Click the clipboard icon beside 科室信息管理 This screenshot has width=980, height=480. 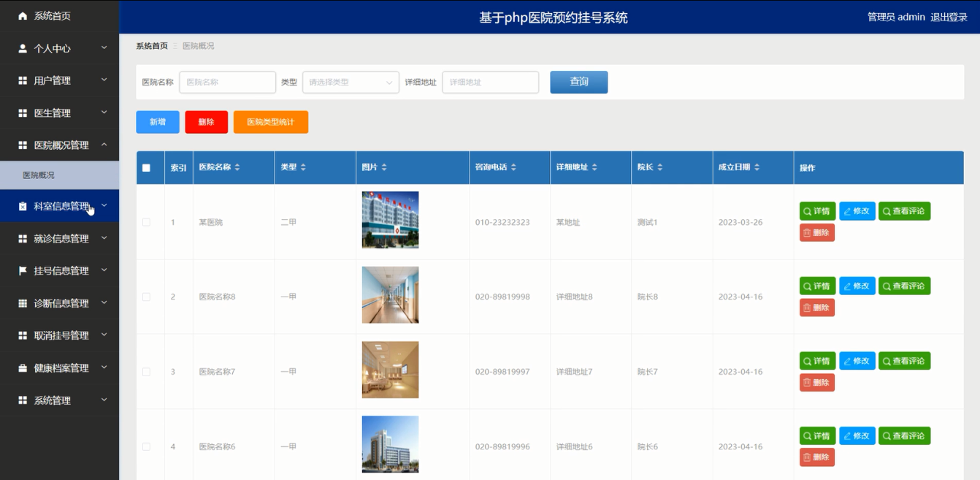23,206
